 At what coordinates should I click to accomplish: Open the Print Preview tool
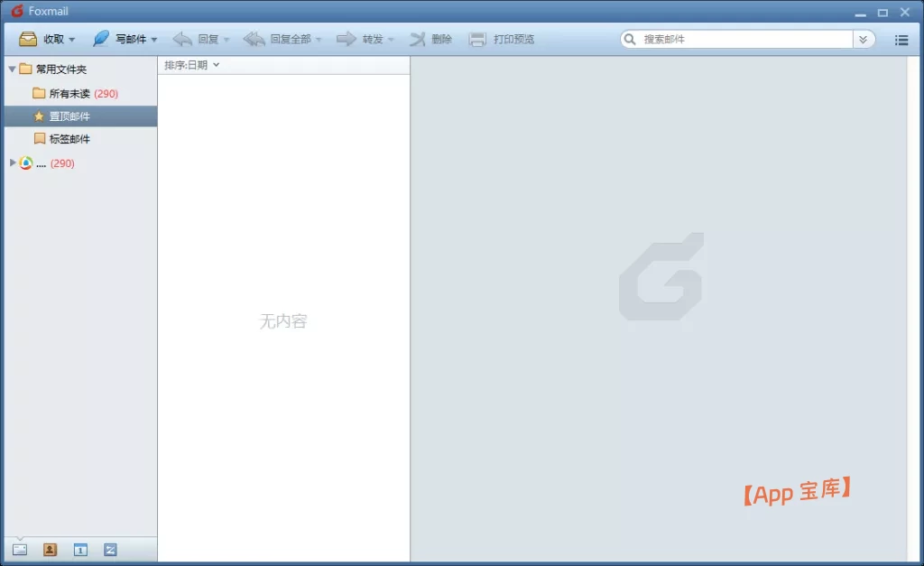point(502,39)
